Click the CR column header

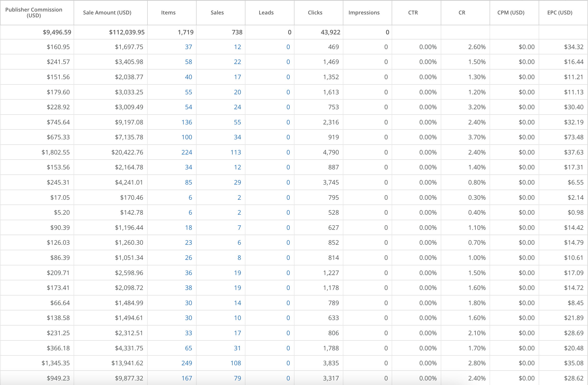point(462,13)
